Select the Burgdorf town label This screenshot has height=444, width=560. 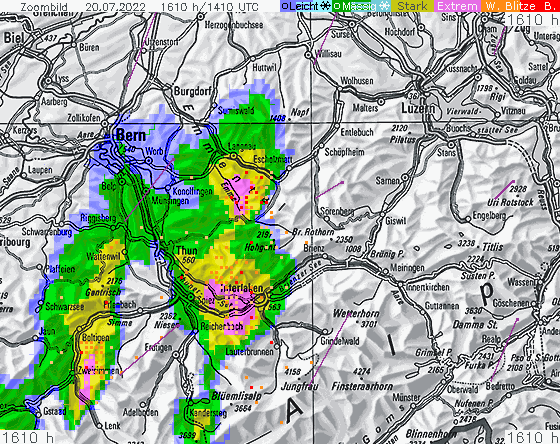point(192,91)
